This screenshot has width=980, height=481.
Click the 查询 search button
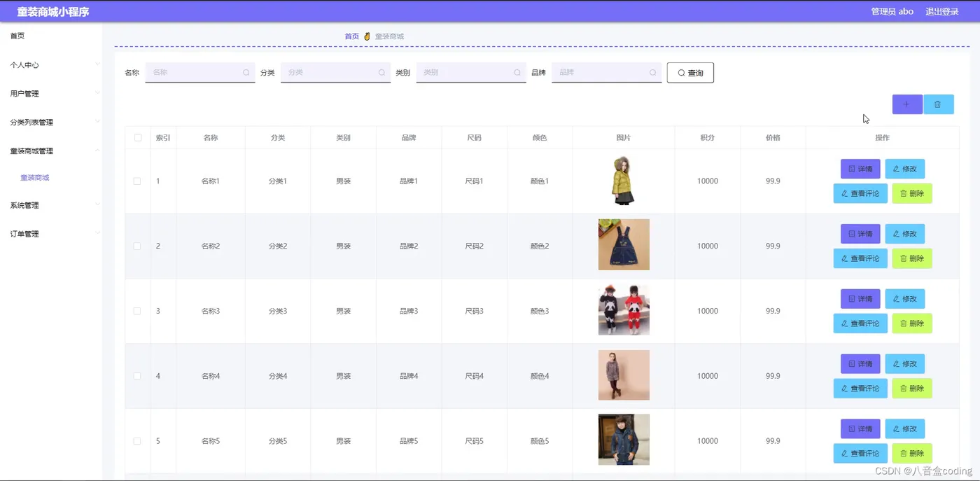pyautogui.click(x=690, y=73)
